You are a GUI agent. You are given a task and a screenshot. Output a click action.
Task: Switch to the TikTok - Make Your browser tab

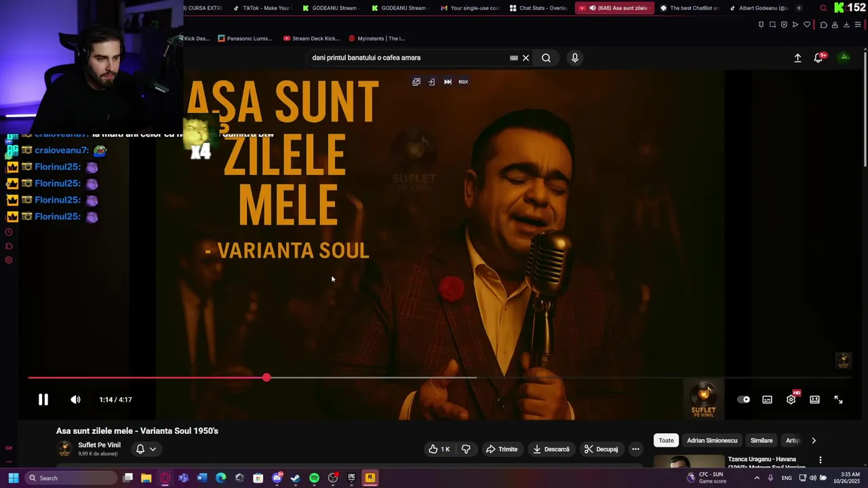click(262, 8)
